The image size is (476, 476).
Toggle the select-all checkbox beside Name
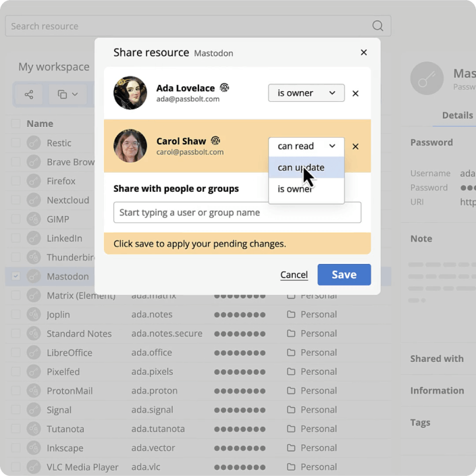(x=16, y=124)
